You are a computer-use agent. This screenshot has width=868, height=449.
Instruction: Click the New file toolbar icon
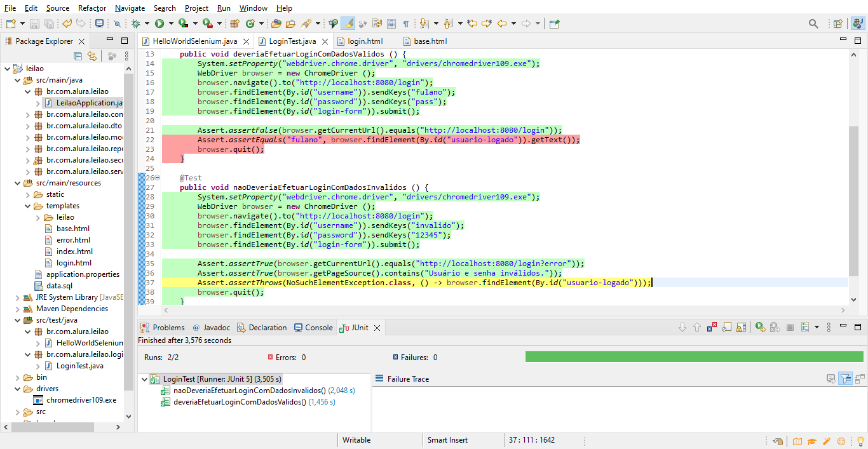11,24
